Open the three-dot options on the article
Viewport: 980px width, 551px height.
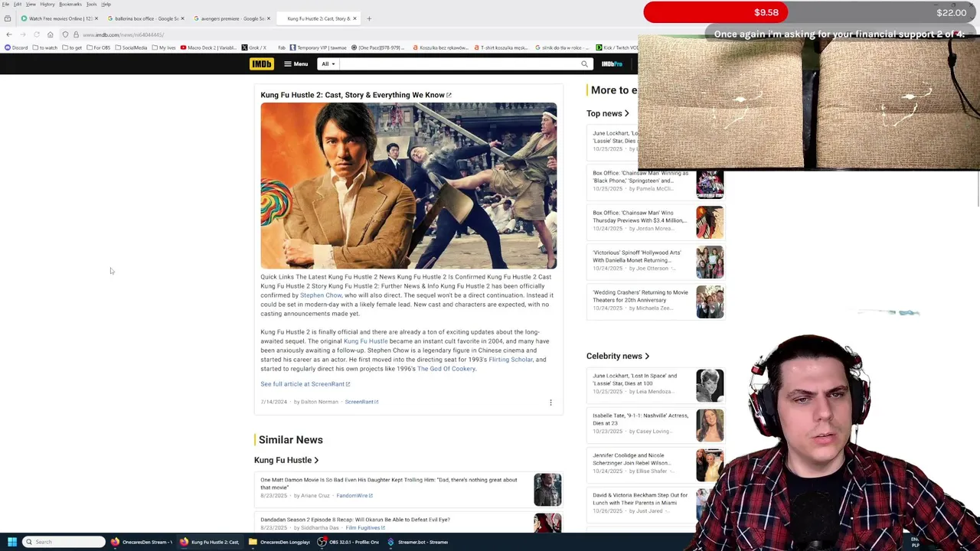pos(550,403)
